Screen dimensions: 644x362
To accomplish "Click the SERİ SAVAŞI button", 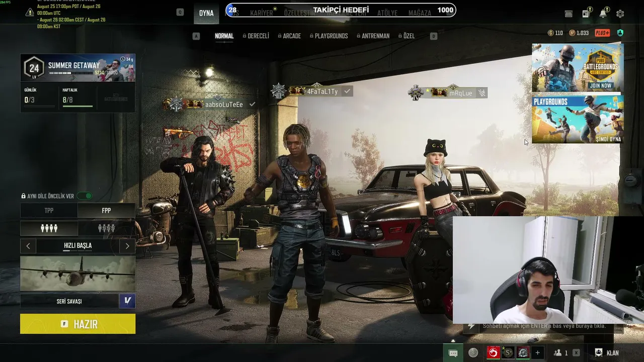I will tap(69, 301).
